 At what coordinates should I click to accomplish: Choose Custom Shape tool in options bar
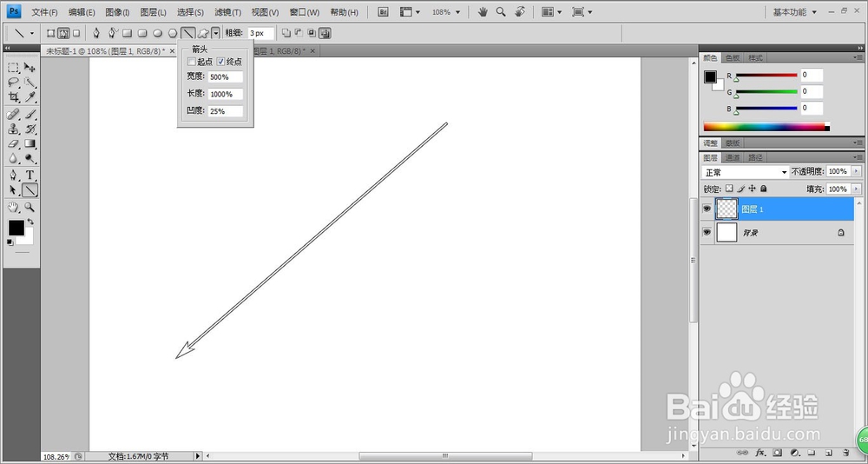tap(203, 33)
